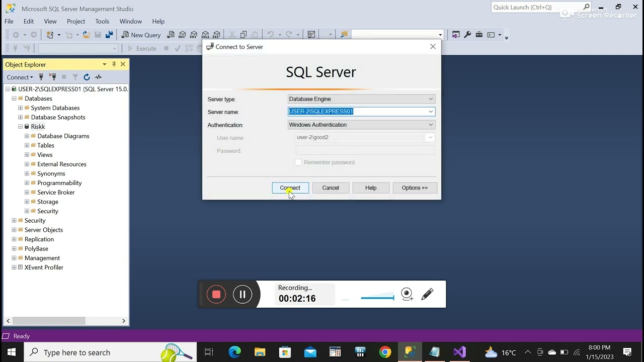Adjust the recorder volume slider
Image resolution: width=644 pixels, height=362 pixels.
(x=377, y=298)
